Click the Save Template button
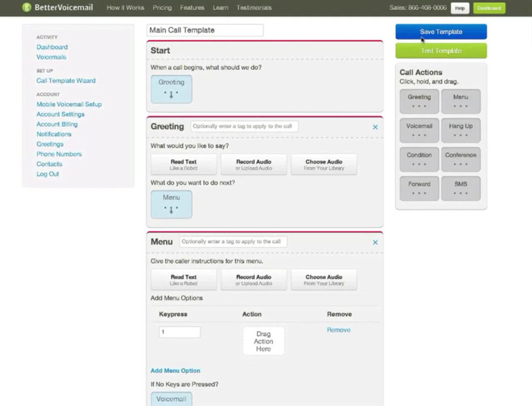Image resolution: width=532 pixels, height=406 pixels. pos(441,32)
